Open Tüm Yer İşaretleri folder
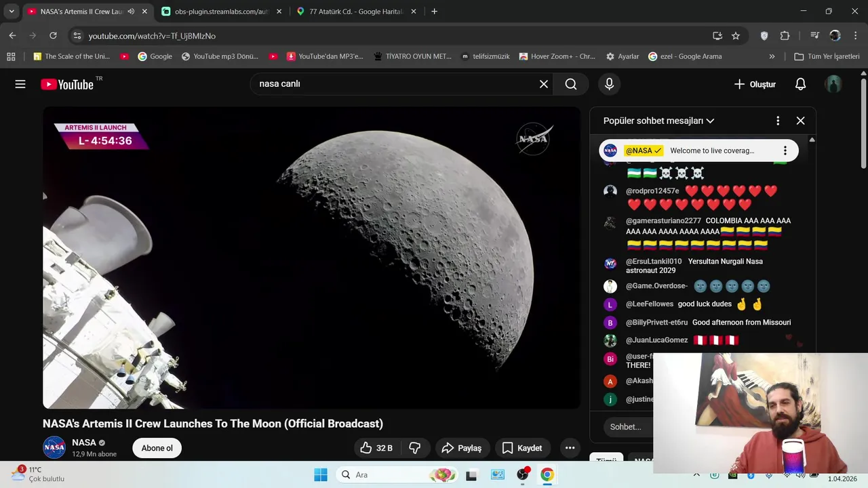Screen dimensions: 868x488 (827, 56)
